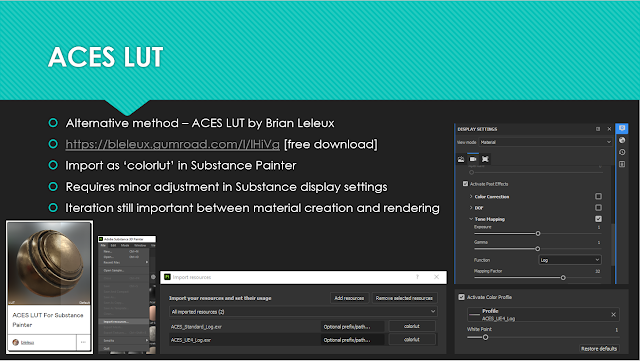
Task: Click the Gamma slider handle
Action: (538, 249)
